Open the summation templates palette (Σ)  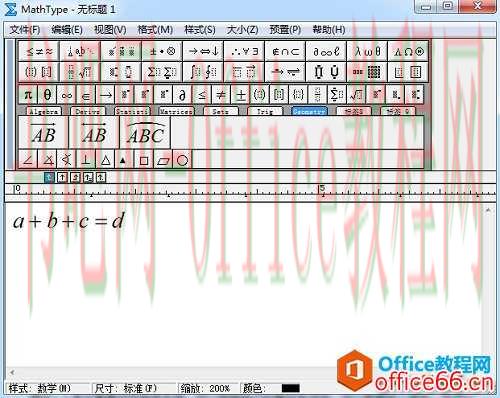click(x=162, y=72)
